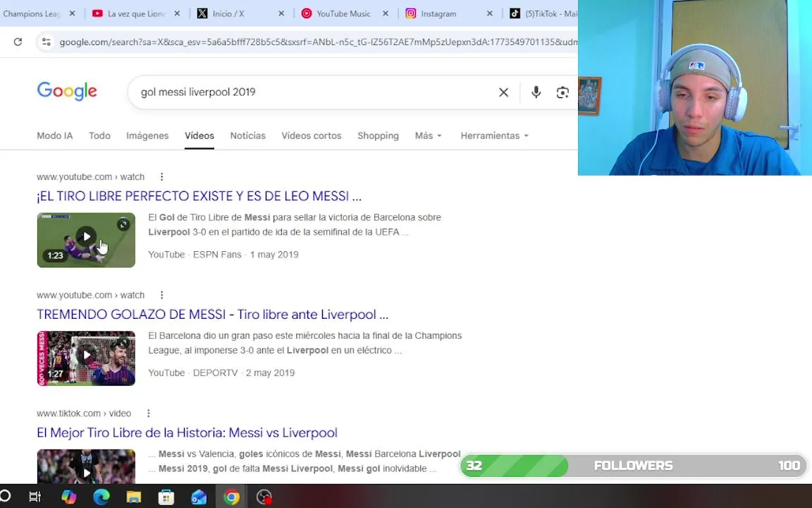Screen dimensions: 812x508
Task: Open the OBS Studio taskbar icon
Action: click(x=264, y=497)
